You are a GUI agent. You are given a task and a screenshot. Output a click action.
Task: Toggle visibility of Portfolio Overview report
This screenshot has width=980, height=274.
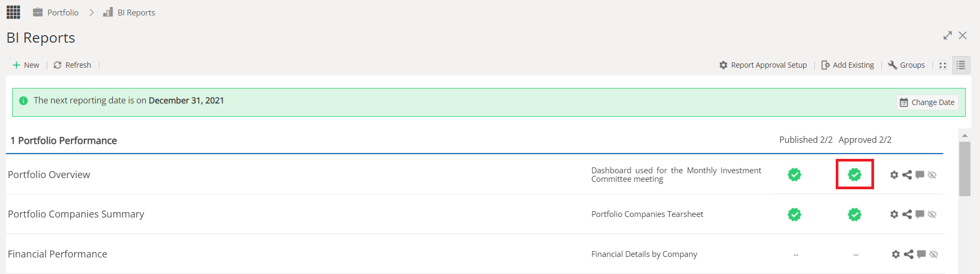(x=932, y=175)
